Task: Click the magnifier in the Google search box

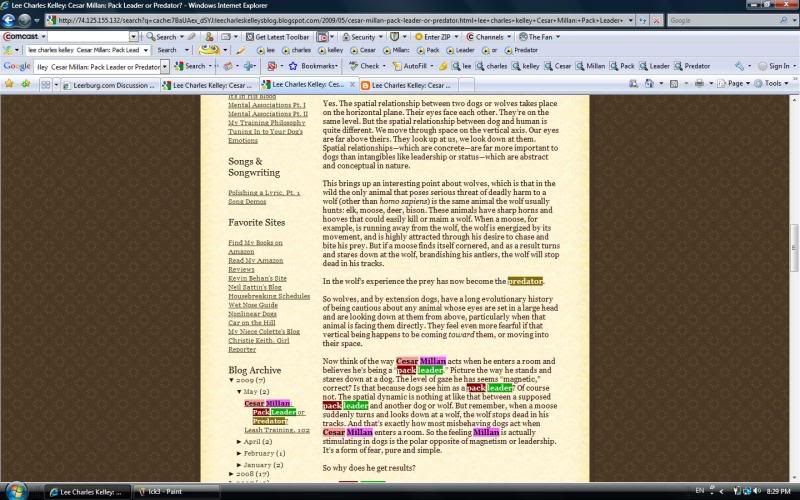Action: 784,20
